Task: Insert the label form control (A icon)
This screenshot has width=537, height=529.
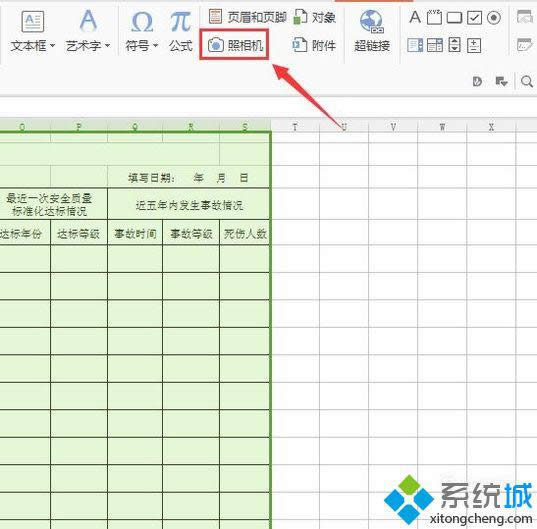Action: 415,17
